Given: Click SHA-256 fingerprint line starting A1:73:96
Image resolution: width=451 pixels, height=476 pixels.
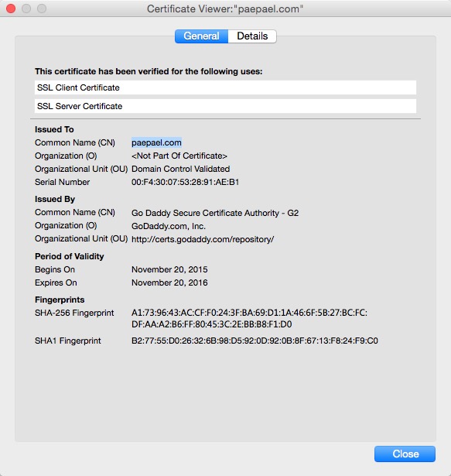Looking at the screenshot, I should pyautogui.click(x=249, y=313).
